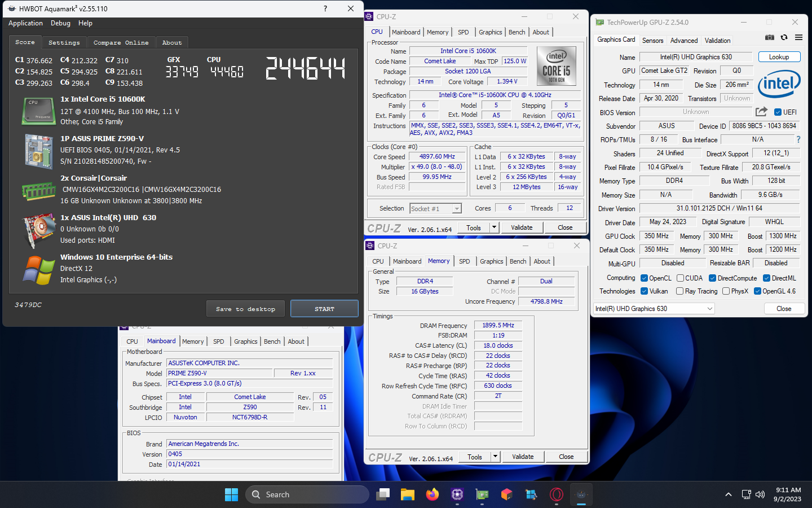Image resolution: width=812 pixels, height=508 pixels.
Task: Click the Windows taskbar Search box
Action: pos(307,494)
